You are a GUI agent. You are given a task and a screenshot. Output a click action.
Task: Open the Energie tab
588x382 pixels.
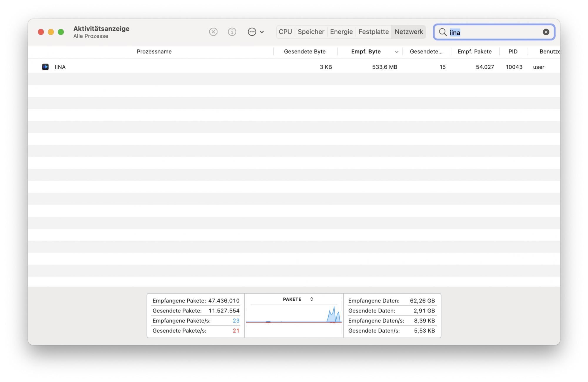coord(341,32)
